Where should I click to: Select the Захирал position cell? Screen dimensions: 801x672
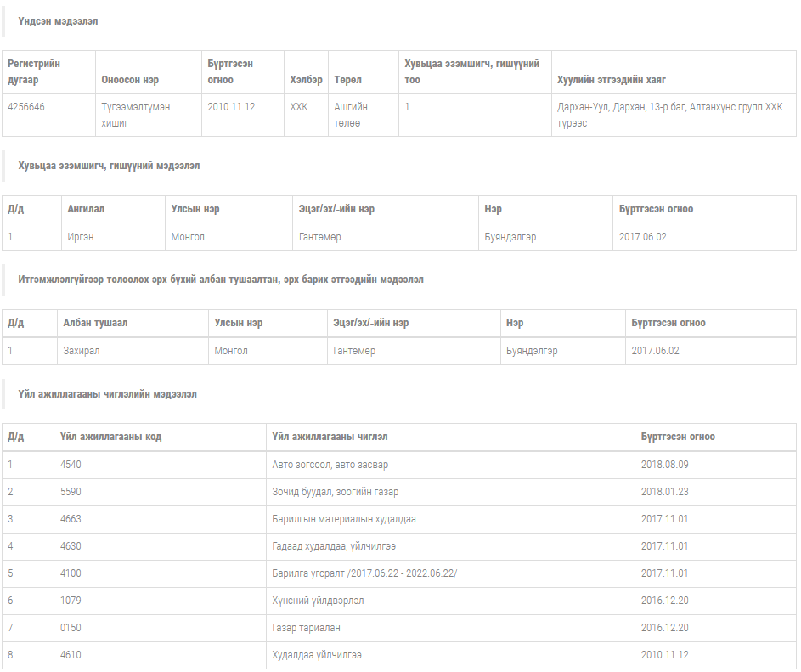pyautogui.click(x=82, y=351)
